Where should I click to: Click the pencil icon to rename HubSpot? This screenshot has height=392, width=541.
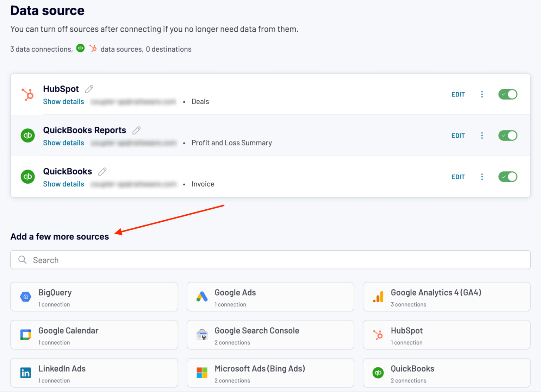tap(89, 89)
